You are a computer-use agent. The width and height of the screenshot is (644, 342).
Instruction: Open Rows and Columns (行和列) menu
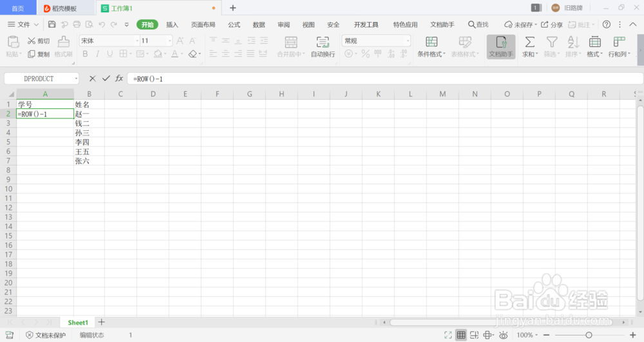(x=619, y=46)
